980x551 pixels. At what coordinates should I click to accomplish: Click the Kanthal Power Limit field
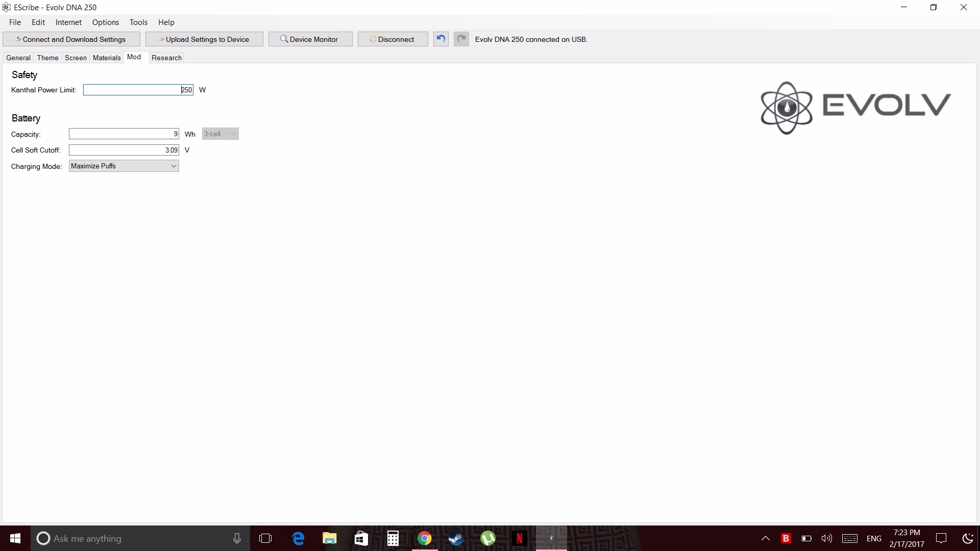pyautogui.click(x=138, y=90)
